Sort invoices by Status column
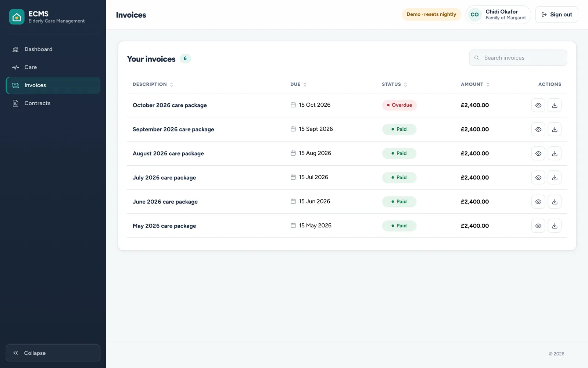This screenshot has height=368, width=588. [394, 84]
